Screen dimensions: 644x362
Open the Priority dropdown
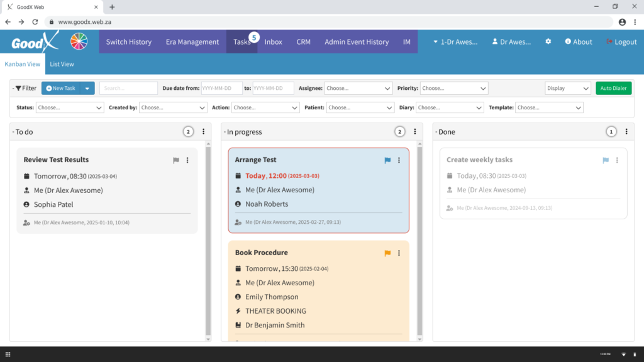coord(454,88)
